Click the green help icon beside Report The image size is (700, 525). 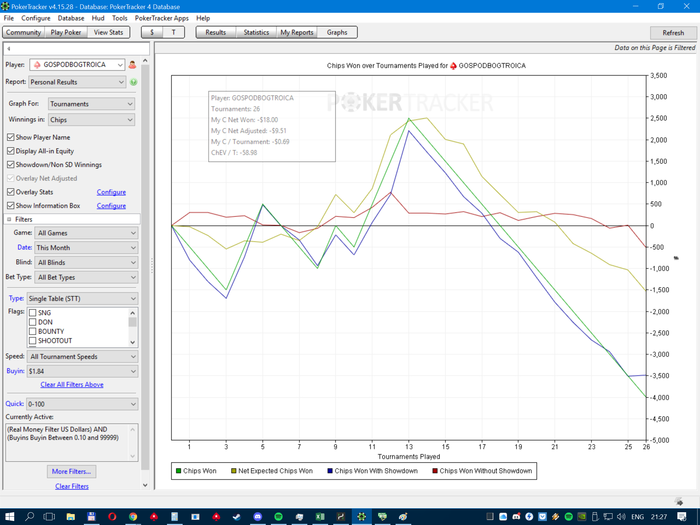(x=133, y=82)
